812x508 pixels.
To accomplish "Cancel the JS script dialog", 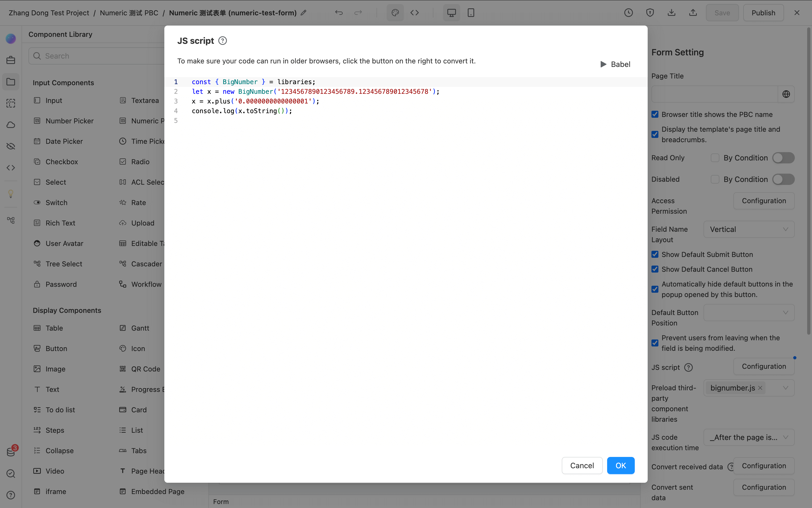I will 582,465.
